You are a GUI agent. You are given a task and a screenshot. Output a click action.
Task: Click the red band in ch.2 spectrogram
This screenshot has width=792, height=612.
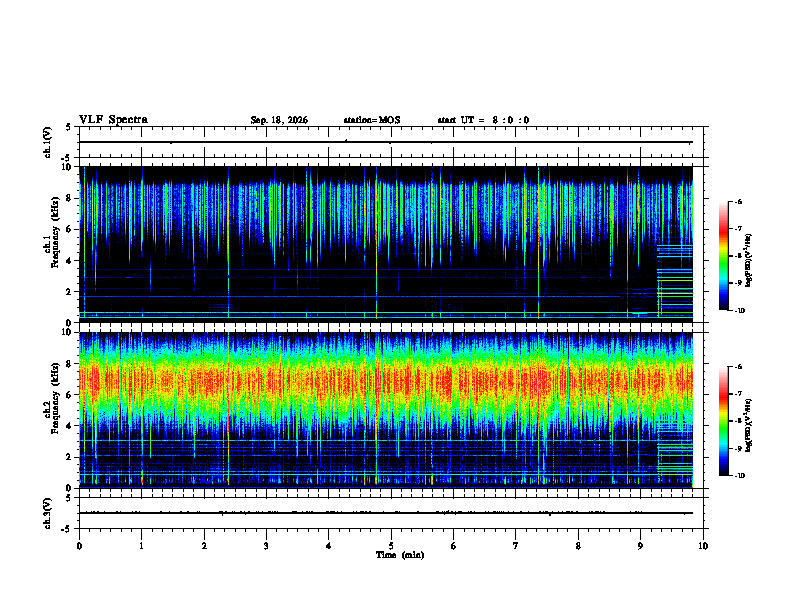point(385,381)
